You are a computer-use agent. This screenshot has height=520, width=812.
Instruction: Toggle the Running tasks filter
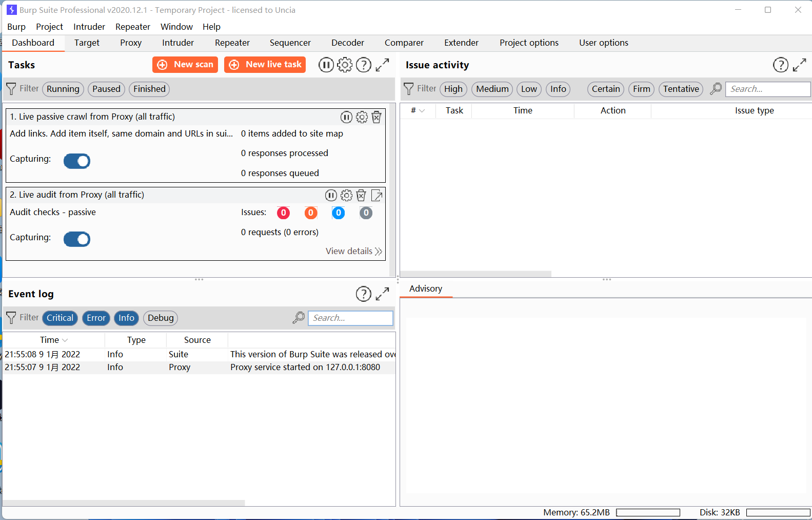click(63, 89)
